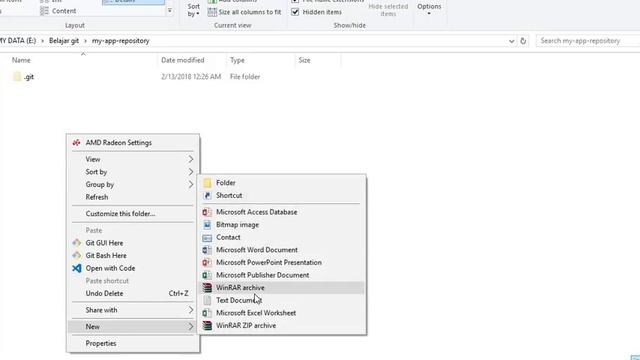Click the Search my-app-repository field
Viewport: 640px width, 360px height.
(588, 41)
